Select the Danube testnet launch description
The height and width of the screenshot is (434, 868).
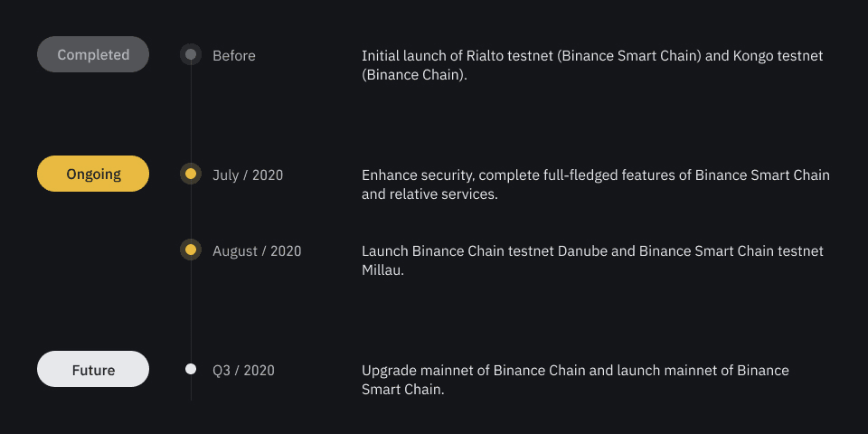click(592, 251)
